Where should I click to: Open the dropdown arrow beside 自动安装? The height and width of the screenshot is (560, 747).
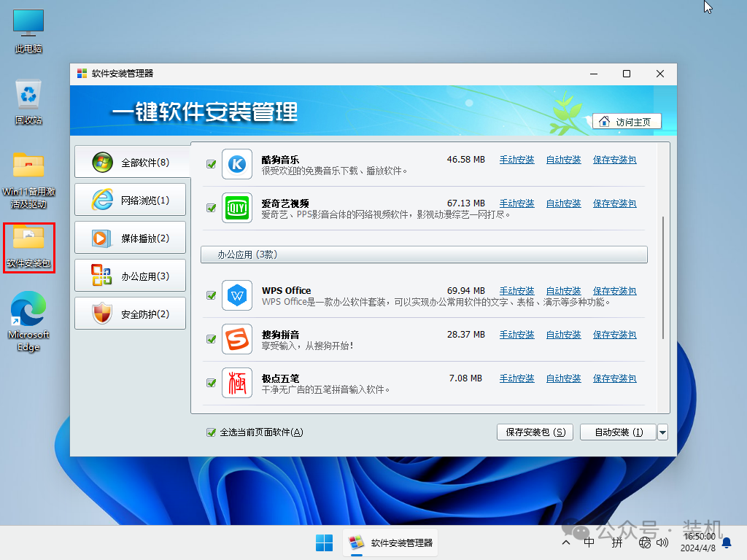662,432
